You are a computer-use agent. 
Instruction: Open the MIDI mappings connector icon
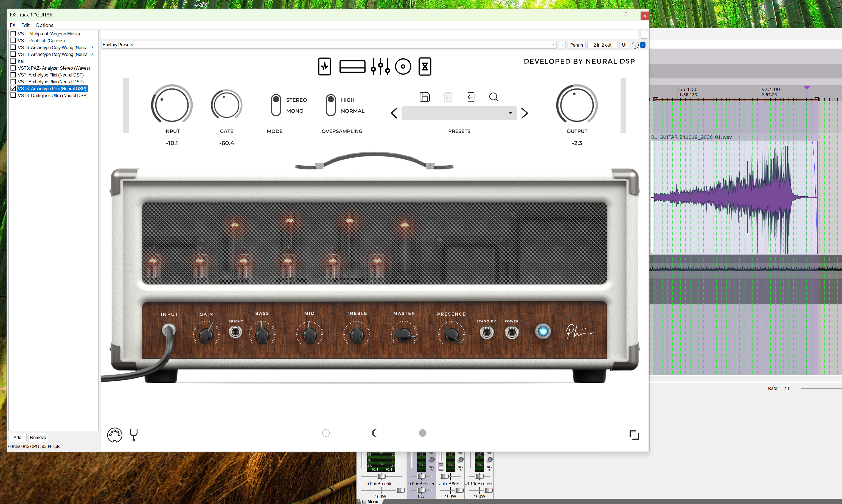[x=114, y=435]
